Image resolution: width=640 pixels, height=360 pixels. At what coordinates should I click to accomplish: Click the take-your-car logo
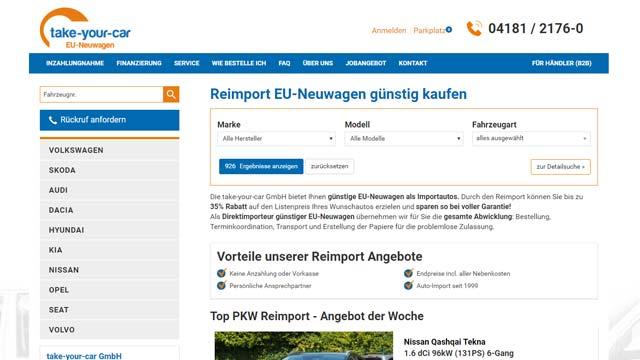(x=85, y=29)
